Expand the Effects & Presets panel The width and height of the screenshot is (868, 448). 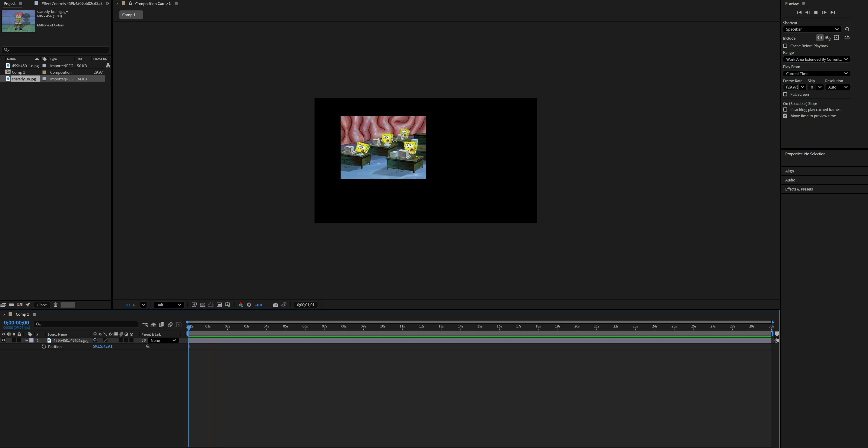[x=799, y=189]
